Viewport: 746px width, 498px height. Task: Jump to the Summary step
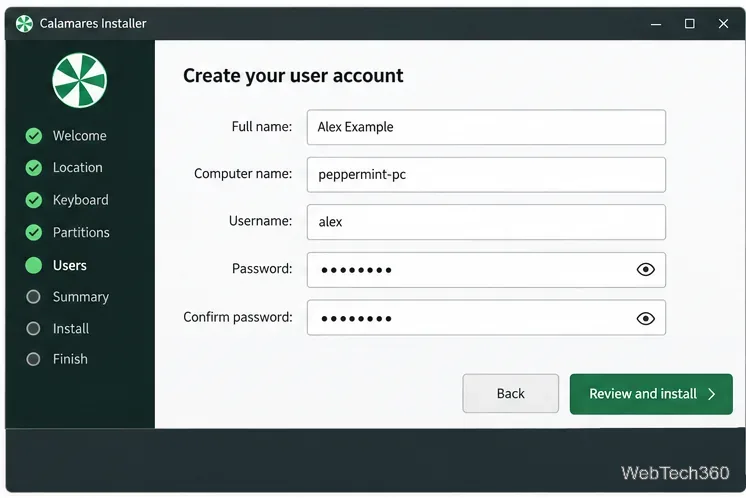click(x=81, y=297)
